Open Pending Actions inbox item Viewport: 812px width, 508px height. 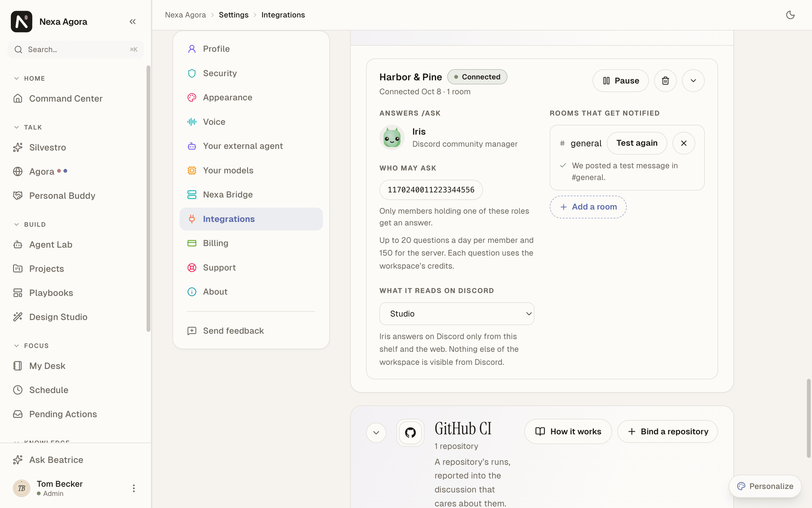coord(75,414)
